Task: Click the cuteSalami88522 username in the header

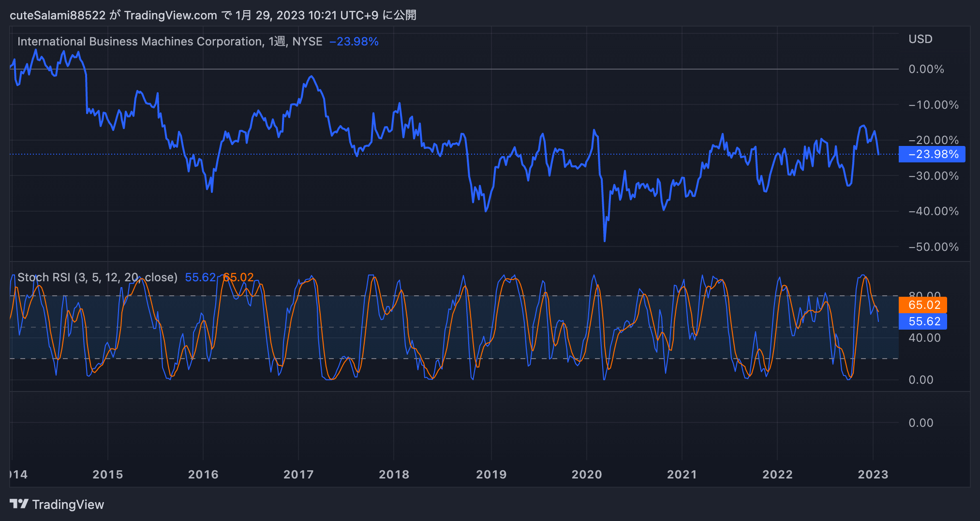Action: (x=58, y=15)
